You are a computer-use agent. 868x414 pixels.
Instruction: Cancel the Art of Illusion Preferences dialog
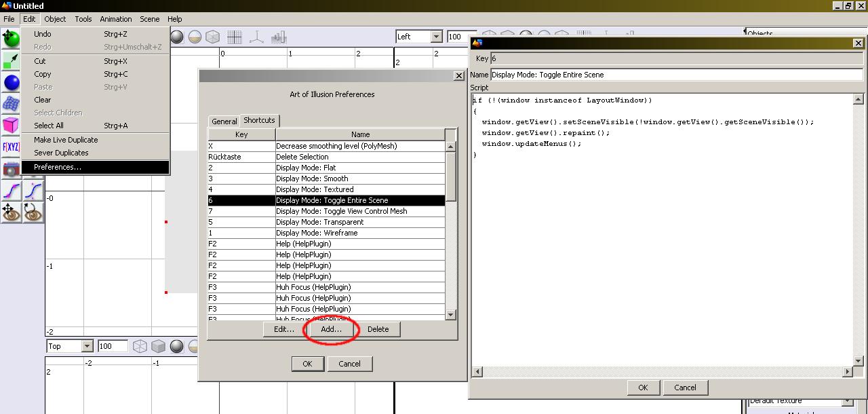tap(350, 364)
